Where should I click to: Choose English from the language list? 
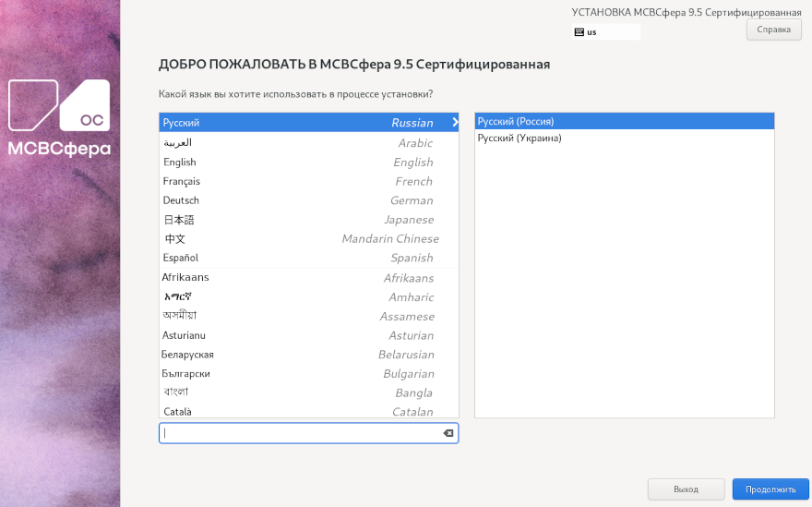(308, 163)
